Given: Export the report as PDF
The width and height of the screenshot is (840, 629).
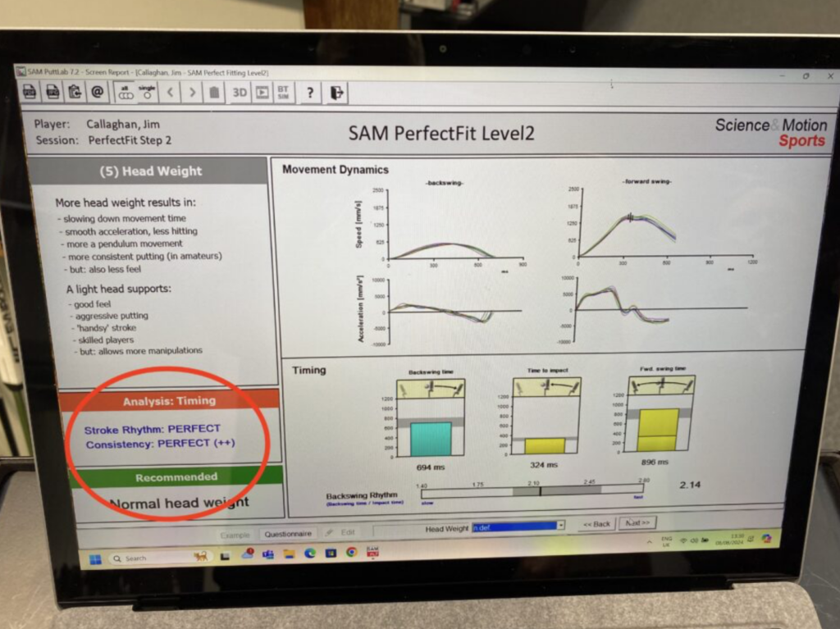Looking at the screenshot, I should (30, 92).
